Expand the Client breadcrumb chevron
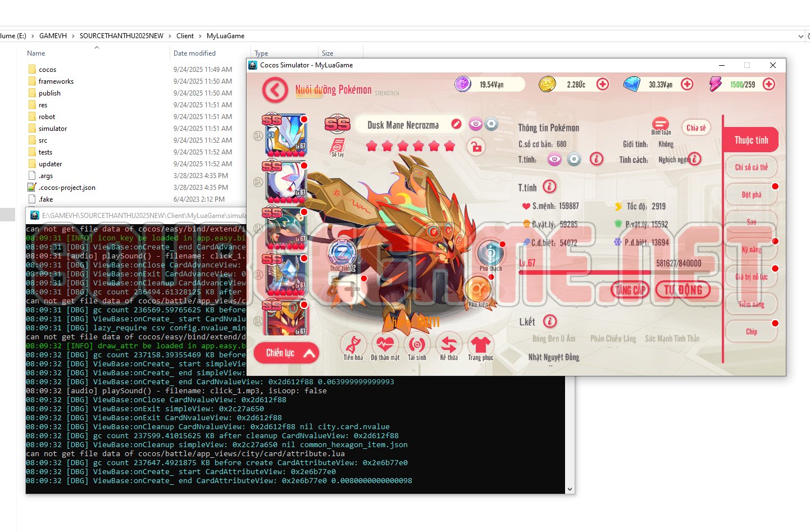Image resolution: width=810 pixels, height=532 pixels. click(199, 35)
